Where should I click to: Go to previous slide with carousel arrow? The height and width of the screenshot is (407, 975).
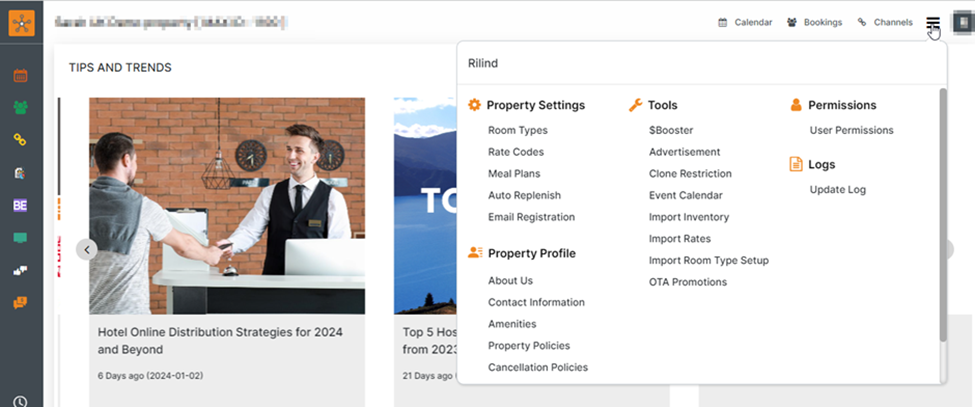click(x=87, y=249)
